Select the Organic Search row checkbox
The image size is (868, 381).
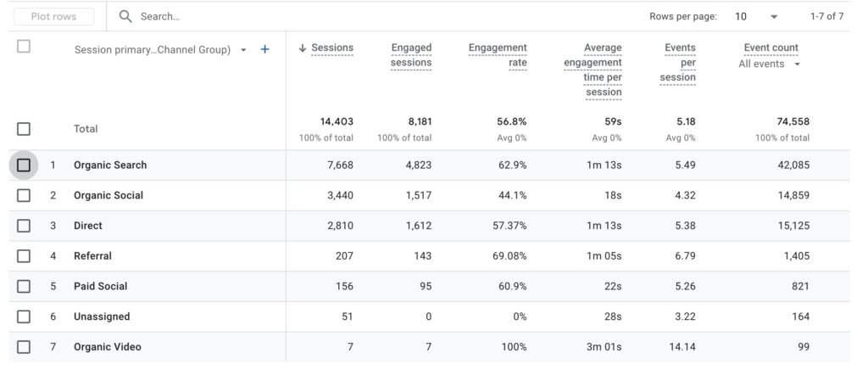tap(23, 165)
